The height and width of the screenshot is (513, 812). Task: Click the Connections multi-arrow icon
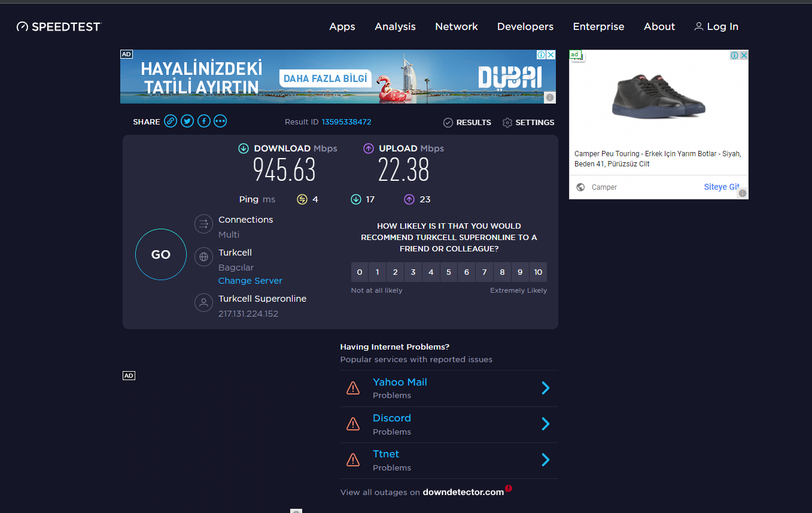203,224
